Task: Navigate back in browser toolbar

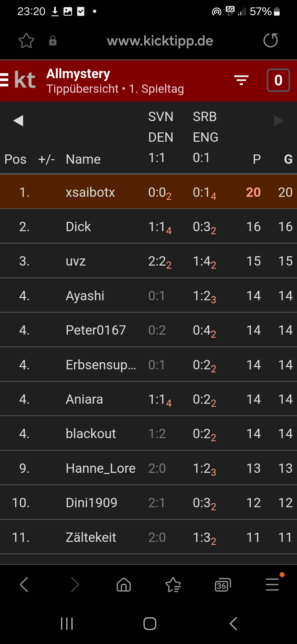Action: (x=24, y=585)
